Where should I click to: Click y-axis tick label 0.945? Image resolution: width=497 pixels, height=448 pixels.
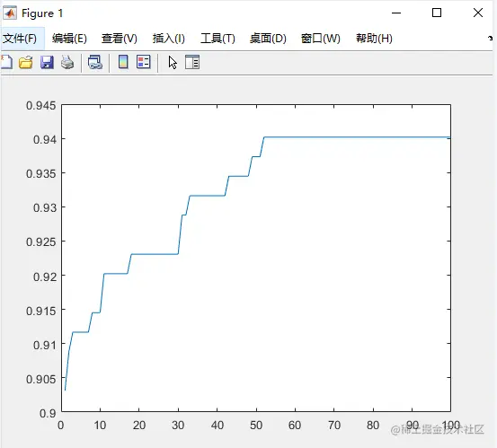(40, 105)
